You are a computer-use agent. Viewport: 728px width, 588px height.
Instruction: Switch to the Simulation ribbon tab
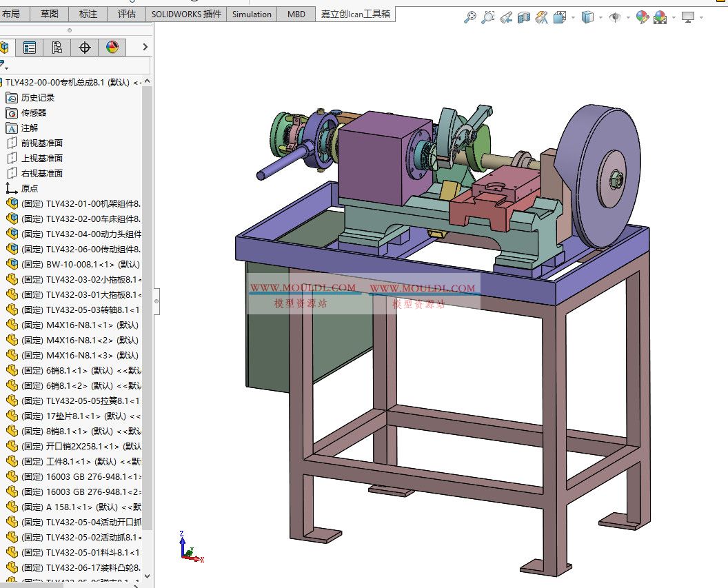(252, 14)
